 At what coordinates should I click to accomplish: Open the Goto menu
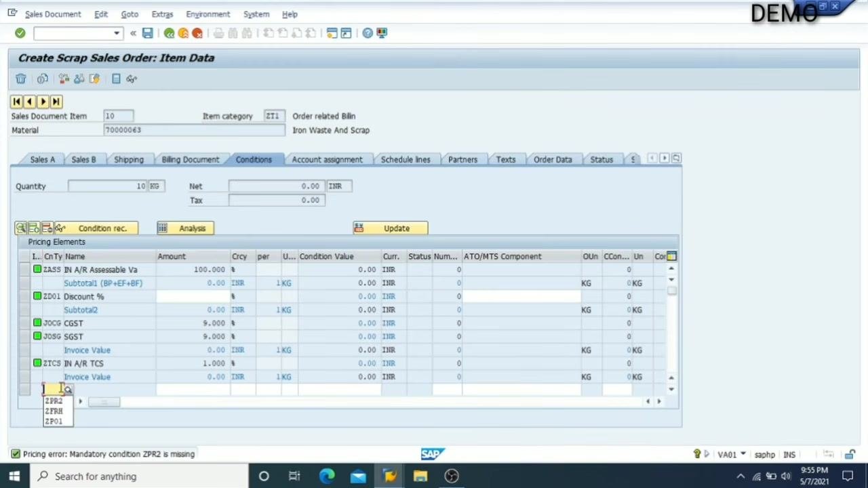tap(130, 14)
